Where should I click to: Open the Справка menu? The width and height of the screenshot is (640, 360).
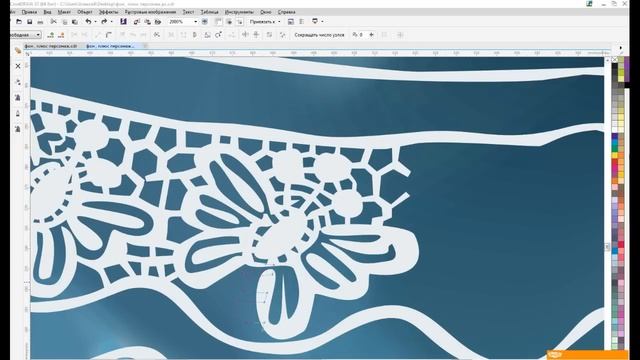click(x=286, y=12)
